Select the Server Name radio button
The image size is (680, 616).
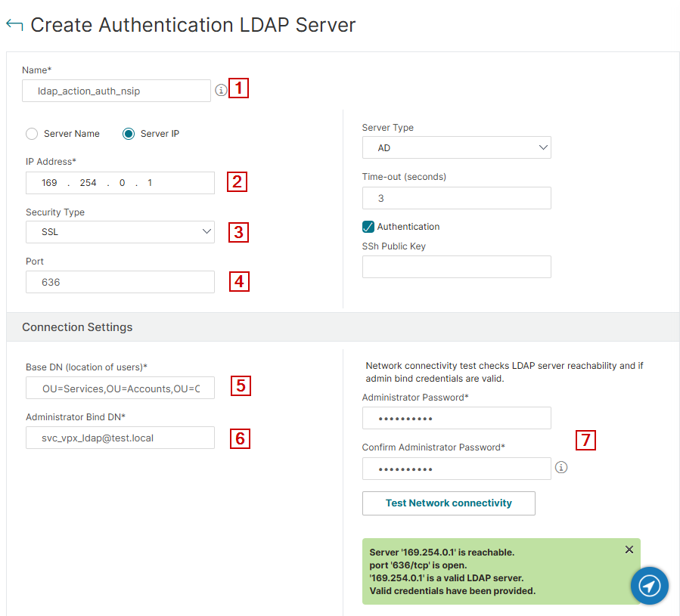32,134
